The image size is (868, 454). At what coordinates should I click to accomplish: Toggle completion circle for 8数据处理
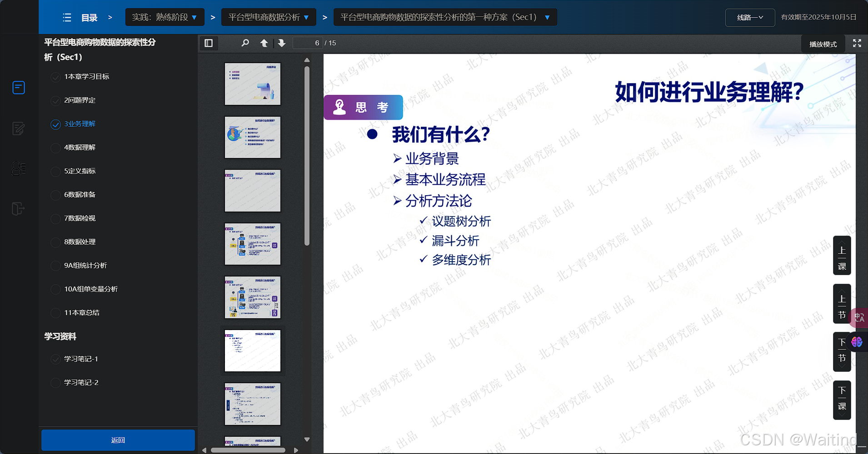pos(55,242)
